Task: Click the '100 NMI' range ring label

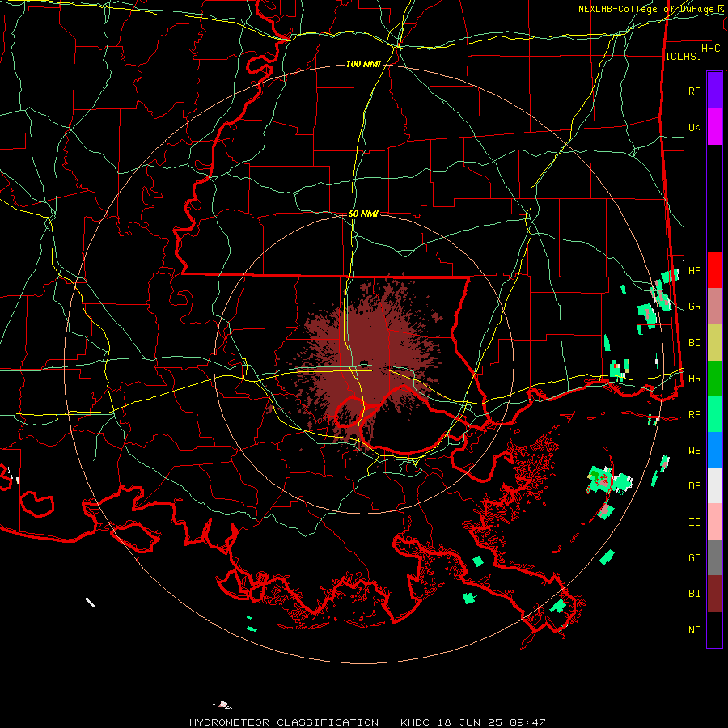Action: (363, 64)
